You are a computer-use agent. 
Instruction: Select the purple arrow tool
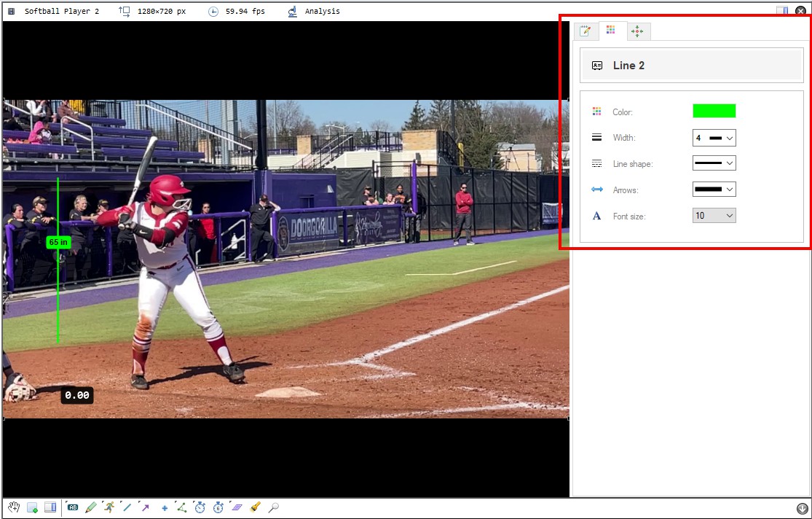click(145, 507)
